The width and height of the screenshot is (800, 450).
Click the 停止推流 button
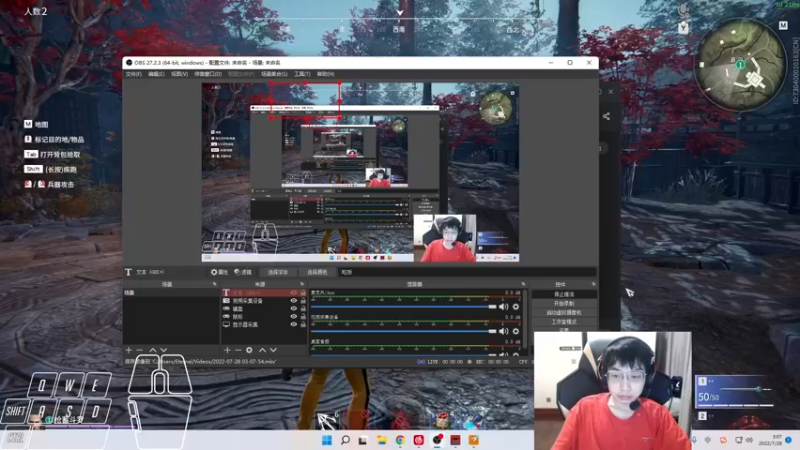point(564,294)
